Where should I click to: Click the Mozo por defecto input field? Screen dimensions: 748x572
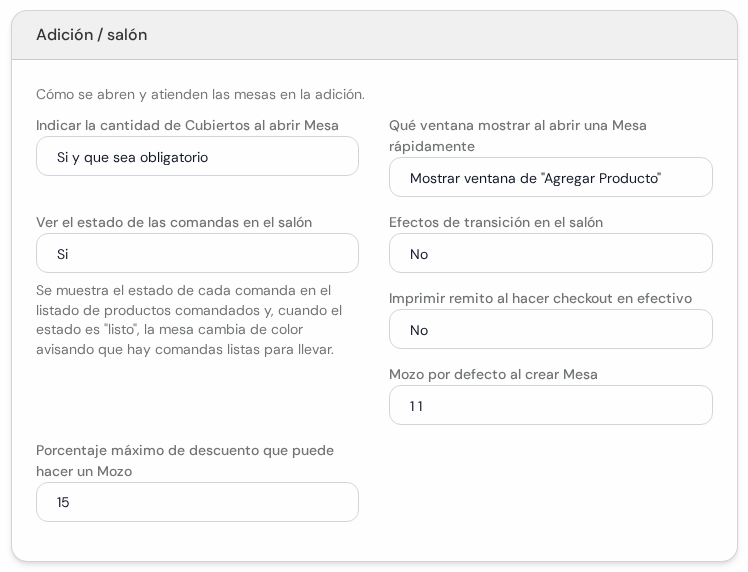551,406
